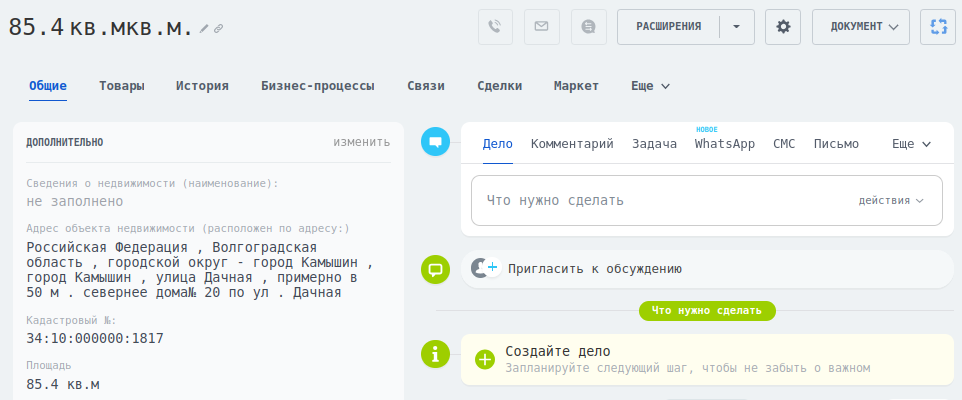This screenshot has width=962, height=400.
Task: Click the Что нужно сделать input field
Action: [x=660, y=200]
